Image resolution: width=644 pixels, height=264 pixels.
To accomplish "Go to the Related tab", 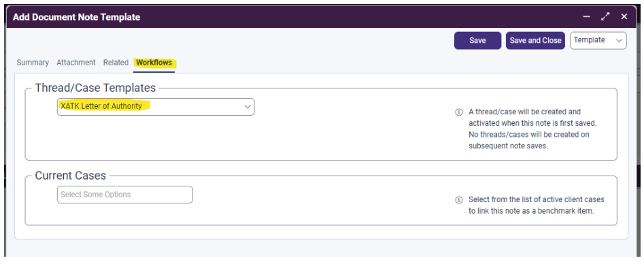I will (x=116, y=63).
